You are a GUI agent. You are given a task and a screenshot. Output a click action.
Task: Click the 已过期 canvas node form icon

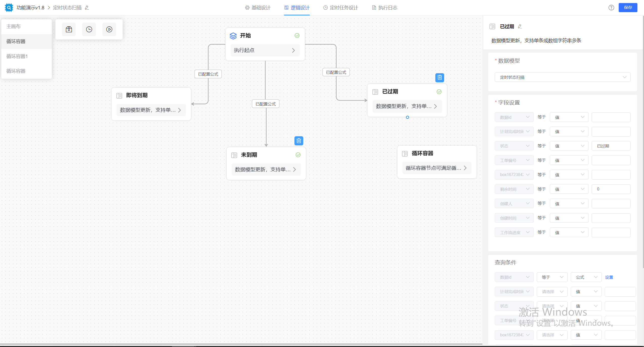[x=375, y=92]
